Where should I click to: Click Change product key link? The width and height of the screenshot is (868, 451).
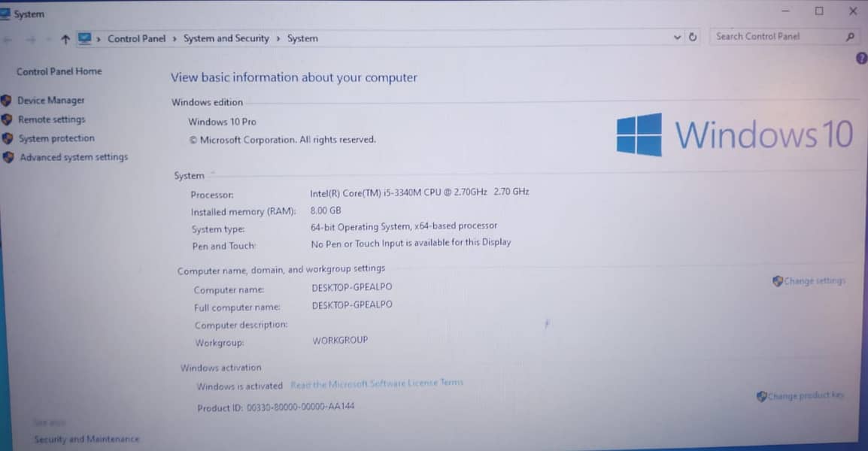(806, 395)
